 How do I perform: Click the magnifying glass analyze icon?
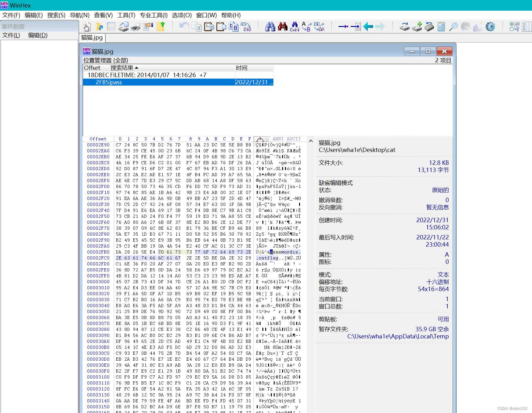(453, 27)
